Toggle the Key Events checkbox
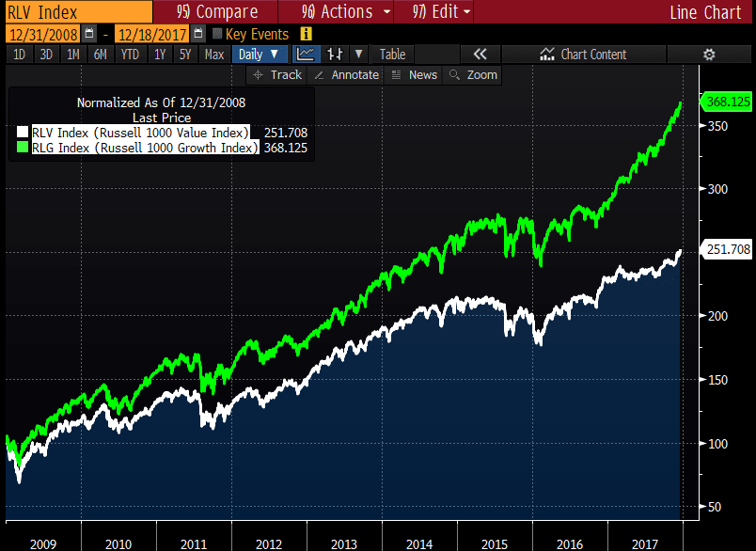The width and height of the screenshot is (756, 551). (x=217, y=35)
